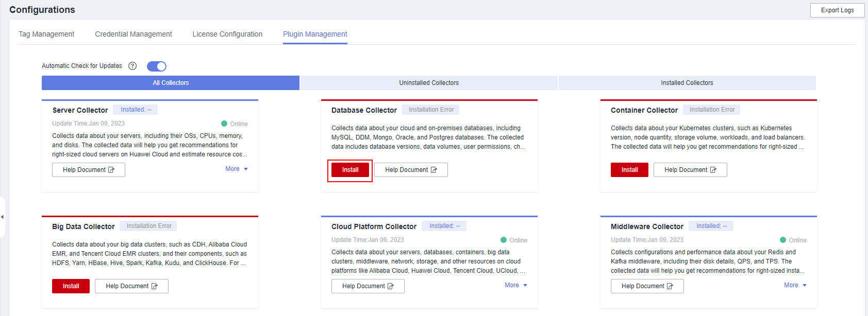Screen dimensions: 868x316
Task: Click the Export Logs button
Action: tap(837, 10)
